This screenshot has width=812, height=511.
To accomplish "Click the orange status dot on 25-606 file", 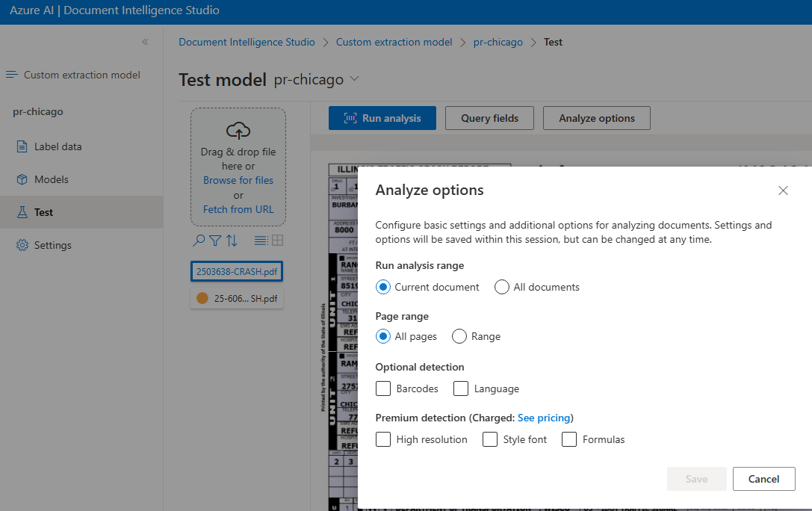I will point(202,298).
